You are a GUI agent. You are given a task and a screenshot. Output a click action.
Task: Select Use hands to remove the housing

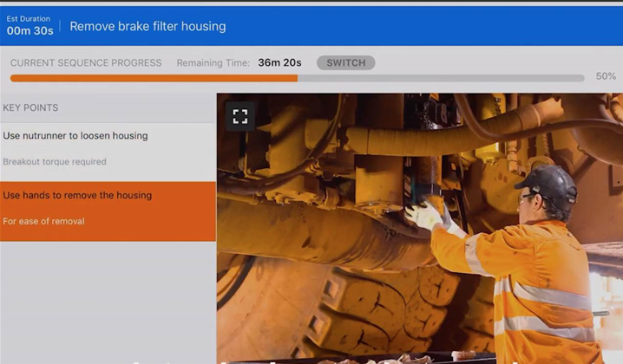click(77, 196)
